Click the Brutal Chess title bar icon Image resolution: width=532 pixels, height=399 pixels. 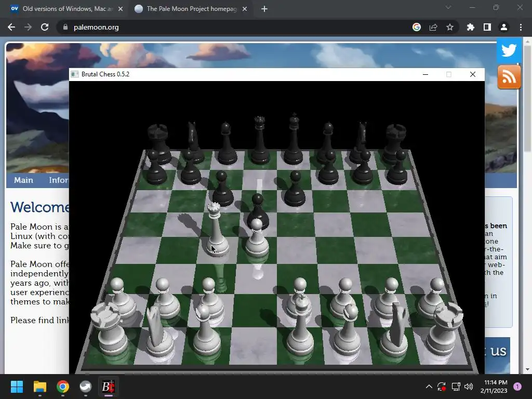75,74
